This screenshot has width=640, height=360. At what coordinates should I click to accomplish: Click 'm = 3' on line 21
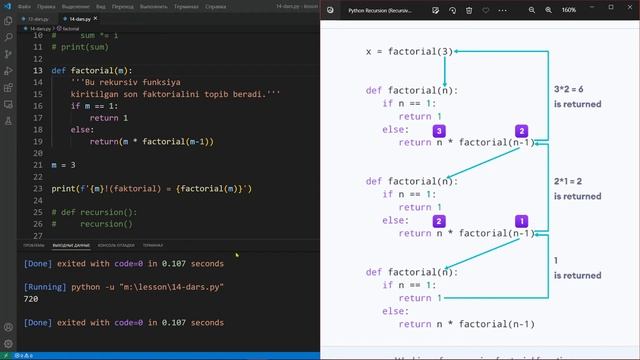coord(63,165)
